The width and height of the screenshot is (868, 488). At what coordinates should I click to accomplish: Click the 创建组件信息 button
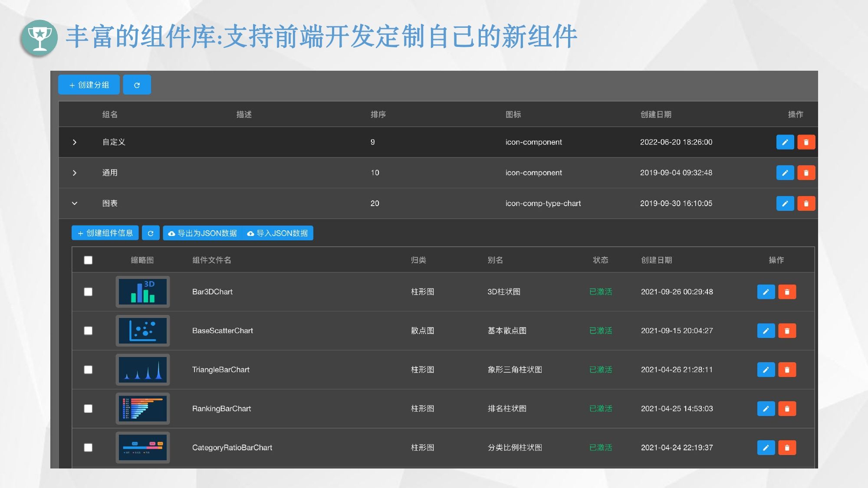click(x=105, y=233)
